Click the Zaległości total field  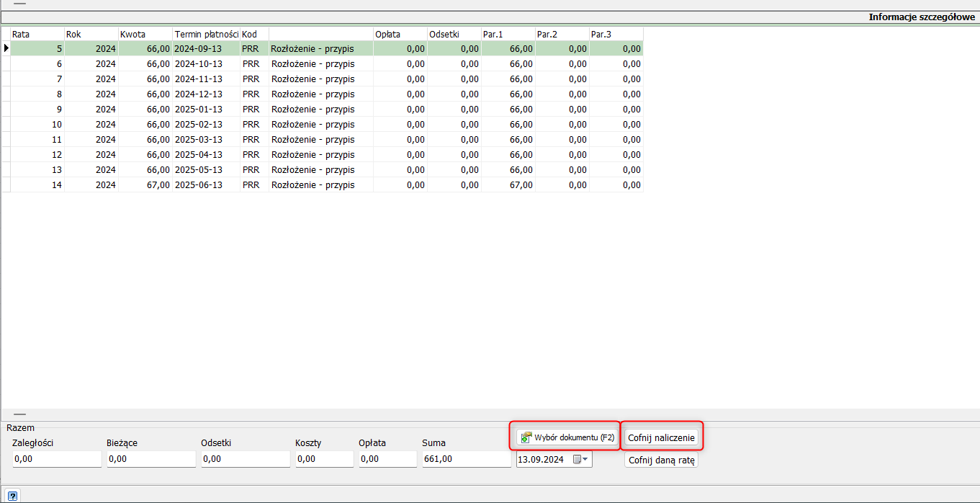[x=57, y=459]
